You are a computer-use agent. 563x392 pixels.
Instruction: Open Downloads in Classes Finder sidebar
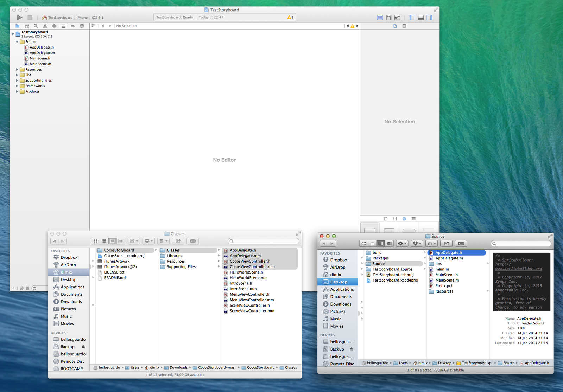tap(69, 302)
